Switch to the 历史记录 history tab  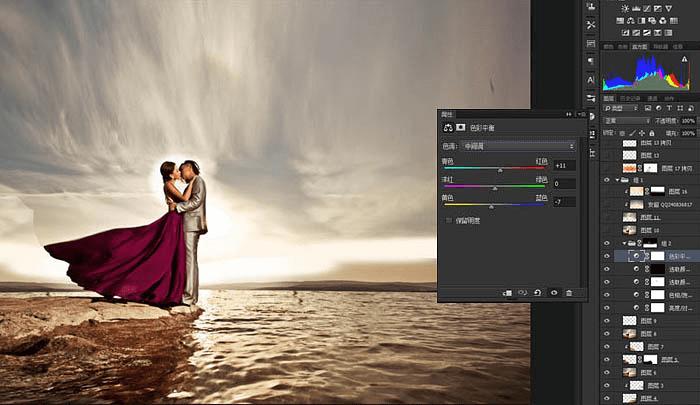[630, 98]
